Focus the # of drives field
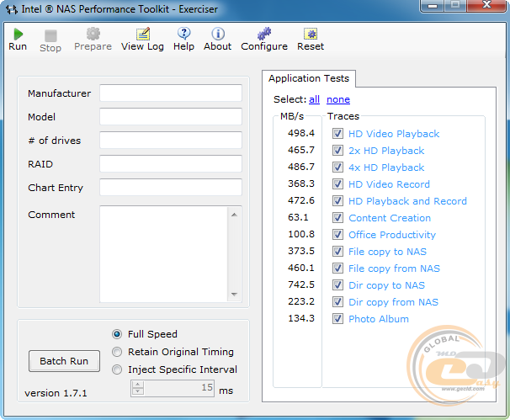This screenshot has width=510, height=420. click(171, 140)
